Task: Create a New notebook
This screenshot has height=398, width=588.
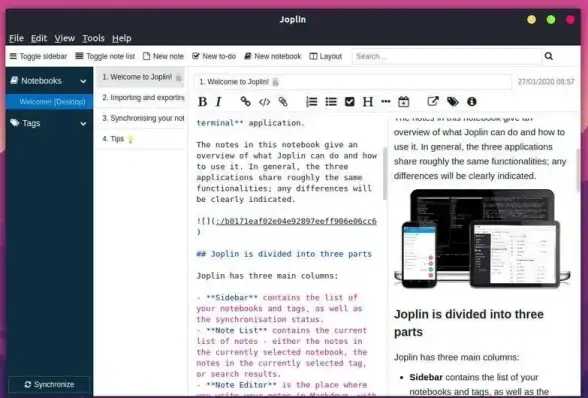Action: click(x=273, y=56)
